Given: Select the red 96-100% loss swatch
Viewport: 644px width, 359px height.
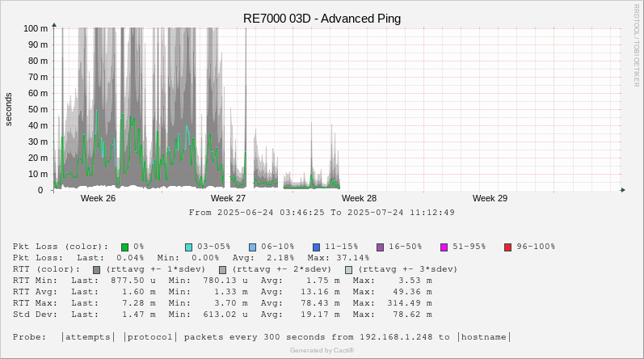Looking at the screenshot, I should pos(507,247).
